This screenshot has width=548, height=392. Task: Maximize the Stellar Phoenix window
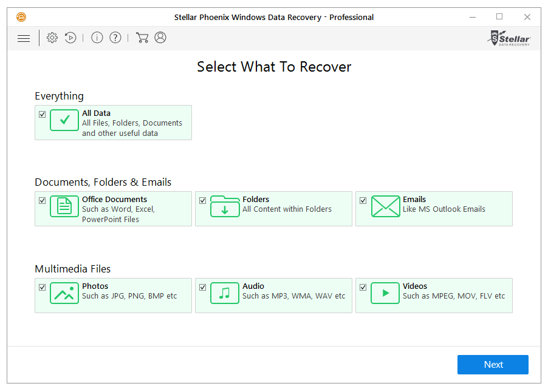tap(499, 17)
